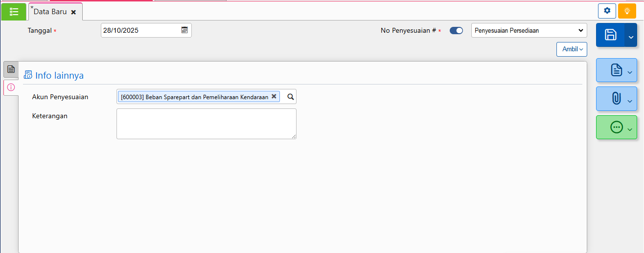Click the Keterangan text area
The width and height of the screenshot is (644, 253).
[x=206, y=124]
